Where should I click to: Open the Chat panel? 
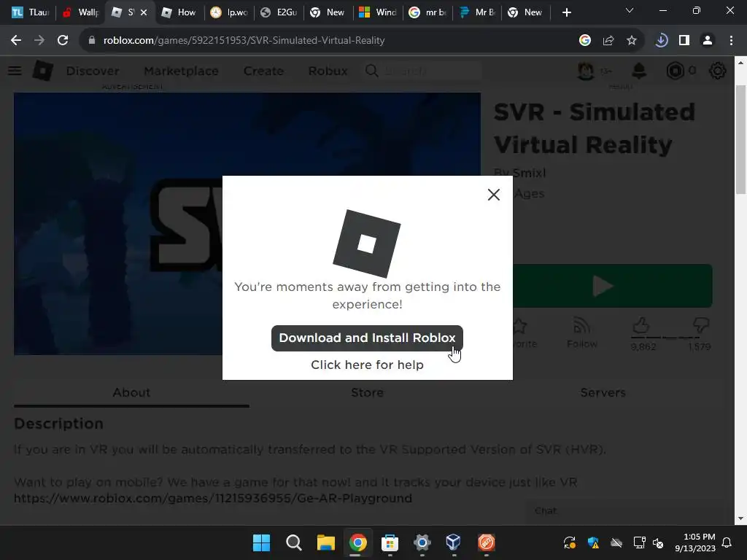click(x=546, y=510)
